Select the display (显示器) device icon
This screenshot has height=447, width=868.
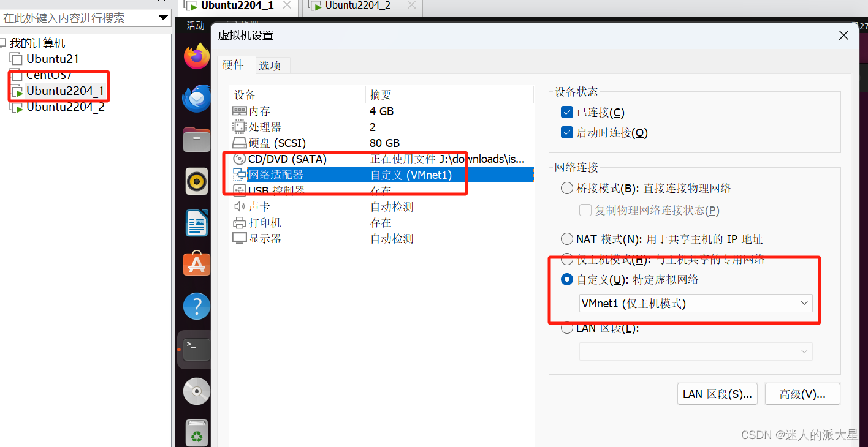coord(240,239)
